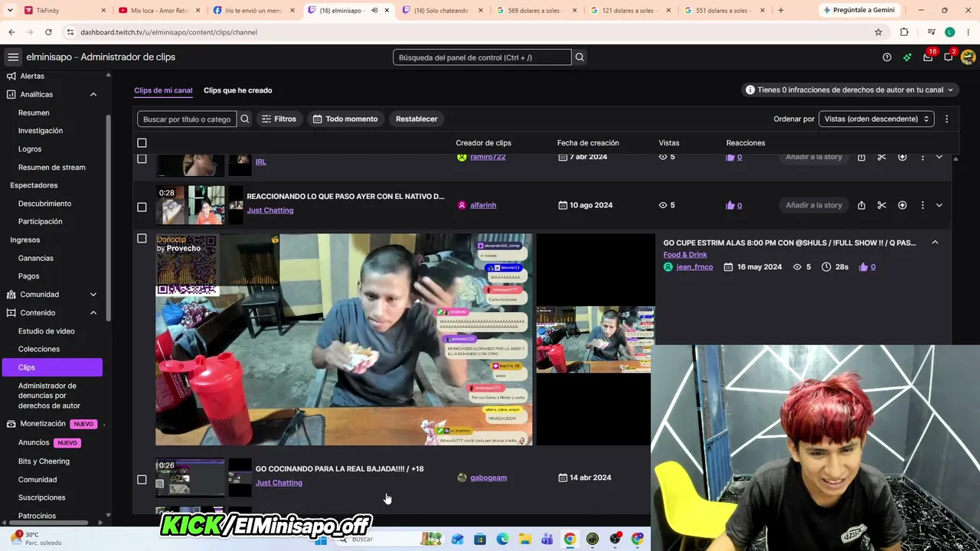Viewport: 980px width, 551px height.
Task: Bookmark this page with the star icon
Action: 878,32
